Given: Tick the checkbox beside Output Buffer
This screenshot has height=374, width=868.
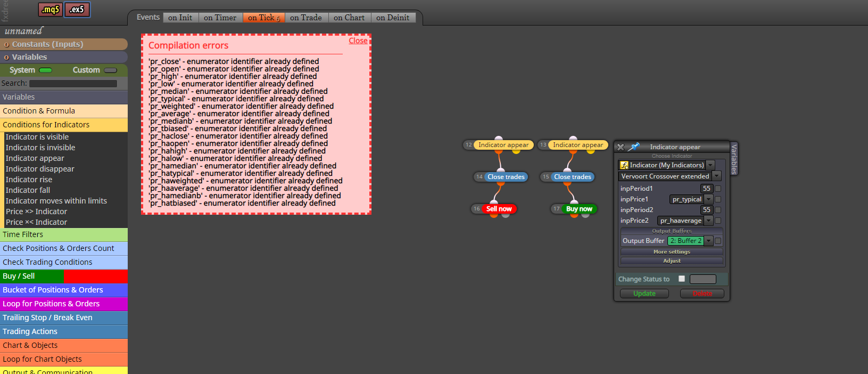Looking at the screenshot, I should point(718,241).
